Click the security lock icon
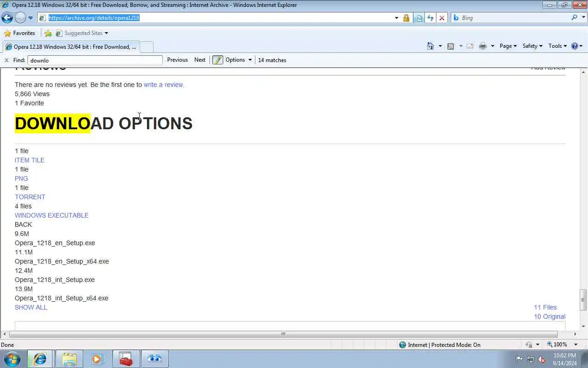588x368 pixels. [406, 18]
